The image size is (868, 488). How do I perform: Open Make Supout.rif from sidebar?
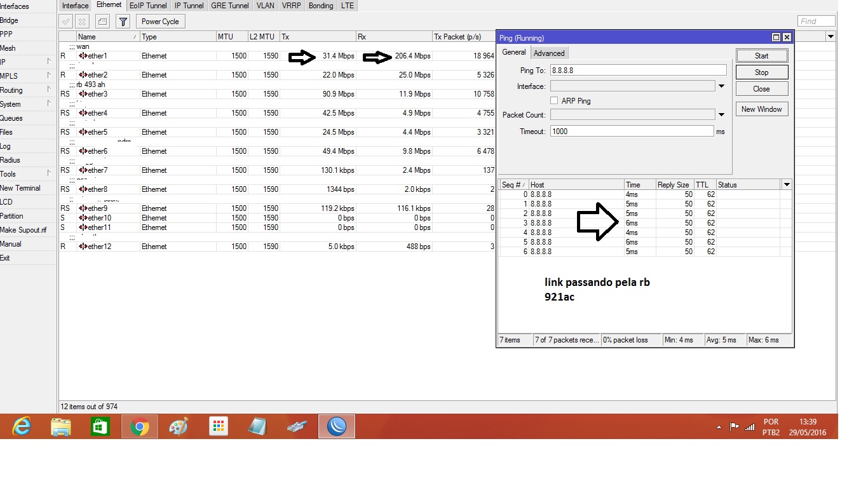(24, 230)
